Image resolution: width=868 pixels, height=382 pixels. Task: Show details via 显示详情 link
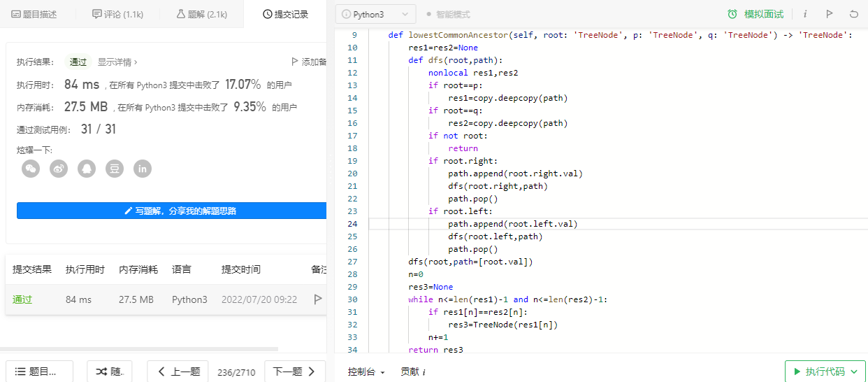(x=117, y=62)
